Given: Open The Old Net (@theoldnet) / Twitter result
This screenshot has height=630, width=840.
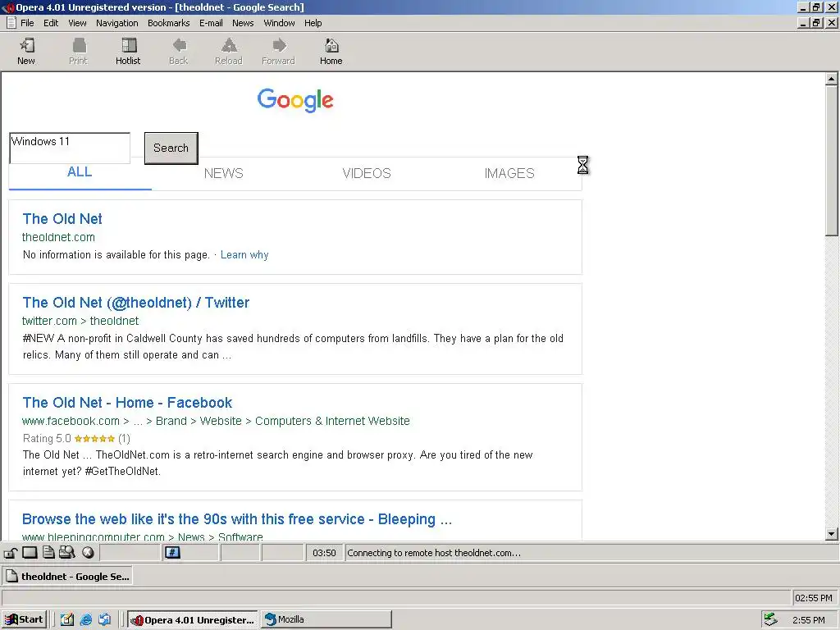Looking at the screenshot, I should point(136,303).
